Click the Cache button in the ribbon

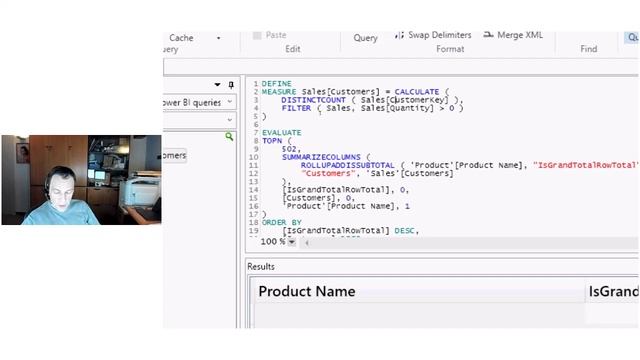(x=181, y=38)
